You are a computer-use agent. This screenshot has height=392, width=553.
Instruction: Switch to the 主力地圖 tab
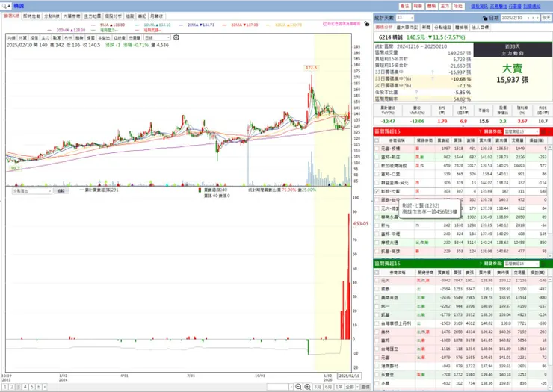tap(93, 16)
